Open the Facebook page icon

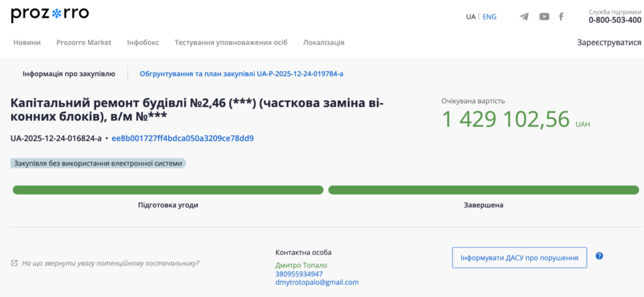561,16
